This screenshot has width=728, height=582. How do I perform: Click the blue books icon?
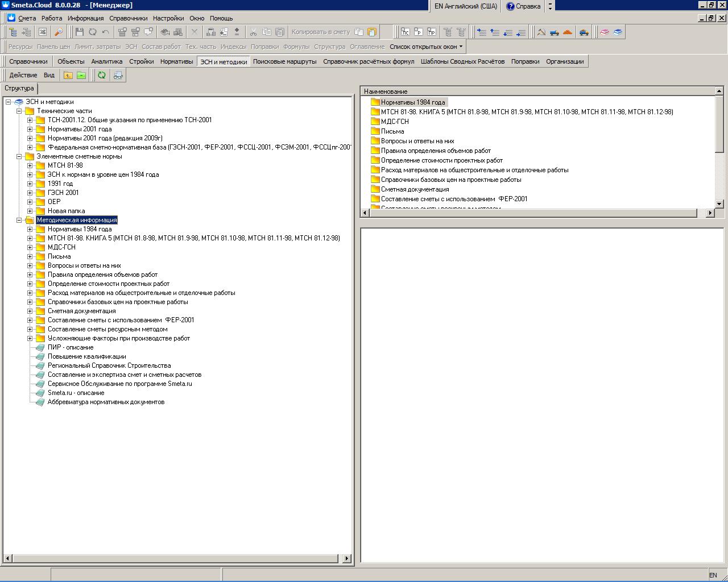coord(618,32)
